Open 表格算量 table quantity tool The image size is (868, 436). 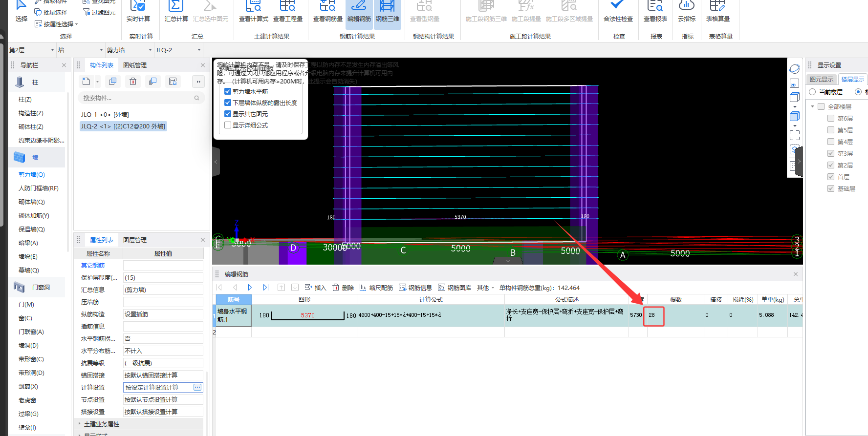[717, 12]
